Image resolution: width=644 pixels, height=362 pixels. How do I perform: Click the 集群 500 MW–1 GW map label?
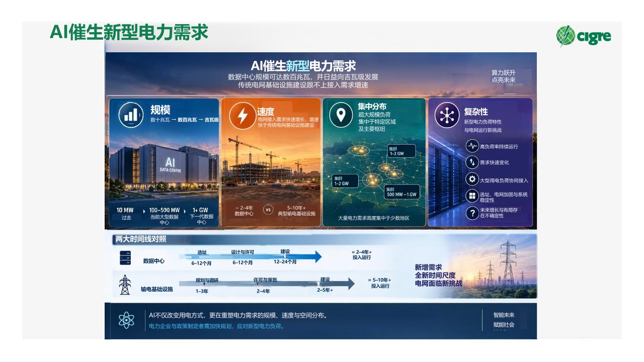click(x=403, y=192)
